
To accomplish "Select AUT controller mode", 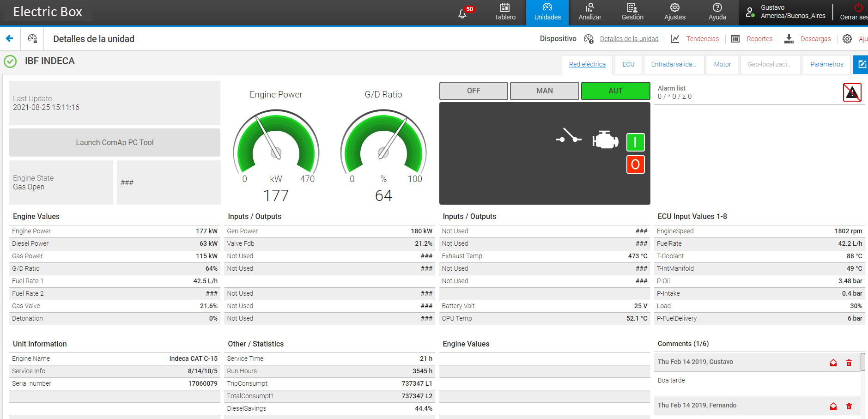I will pos(615,91).
